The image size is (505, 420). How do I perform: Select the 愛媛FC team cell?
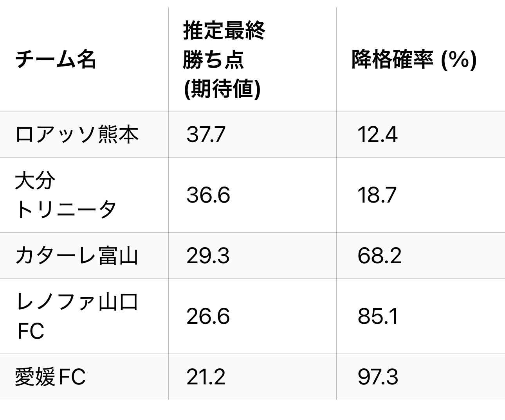50,377
